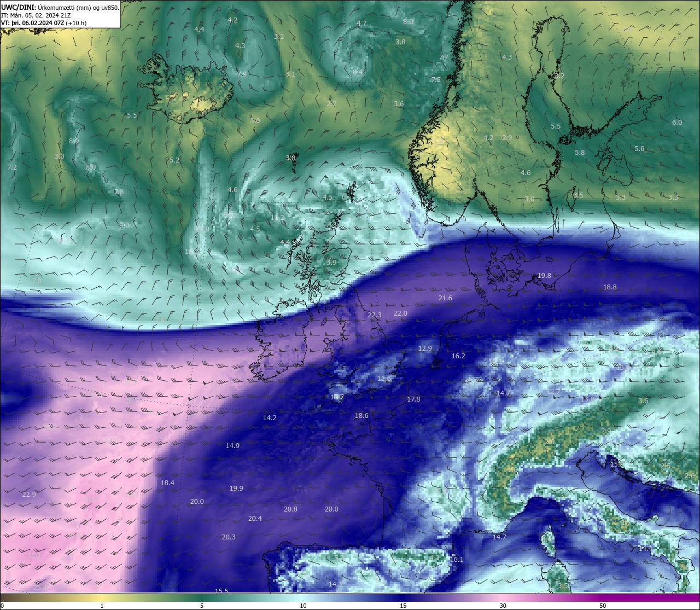
Task: Click the 18.6 value on the map
Action: pos(361,416)
